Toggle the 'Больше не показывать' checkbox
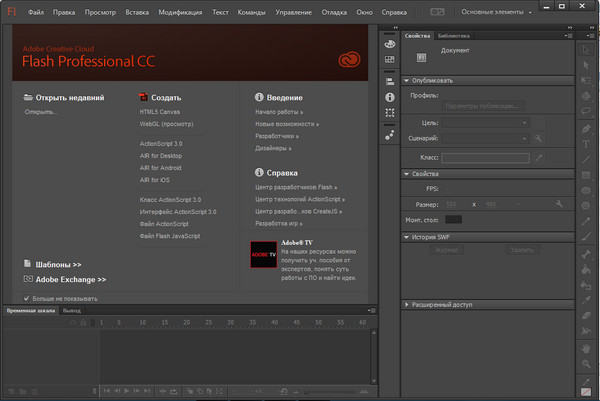600x401 pixels. pyautogui.click(x=26, y=298)
